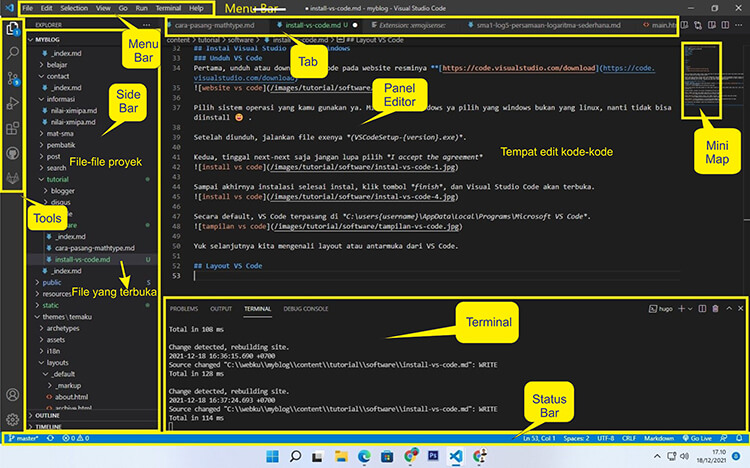Image resolution: width=750 pixels, height=468 pixels.
Task: Open the Help menu
Action: click(196, 8)
